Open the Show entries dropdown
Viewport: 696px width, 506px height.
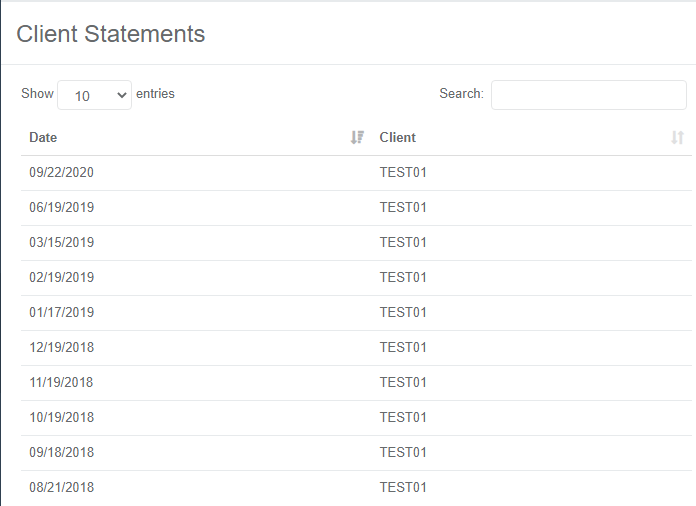coord(94,95)
